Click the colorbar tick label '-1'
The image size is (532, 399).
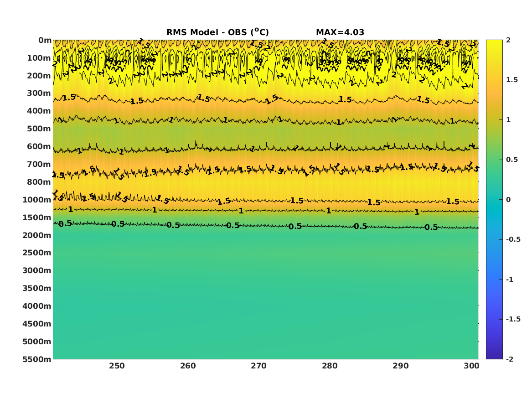pyautogui.click(x=510, y=279)
